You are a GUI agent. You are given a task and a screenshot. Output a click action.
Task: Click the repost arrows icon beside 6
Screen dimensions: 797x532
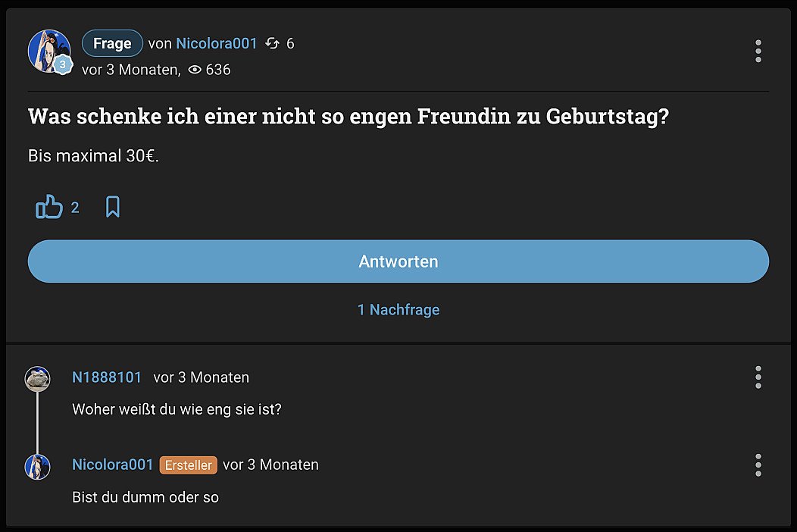273,44
